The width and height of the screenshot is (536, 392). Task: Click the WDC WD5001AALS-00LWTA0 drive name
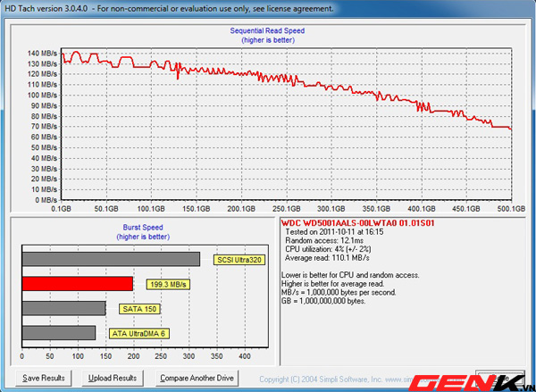coord(357,223)
